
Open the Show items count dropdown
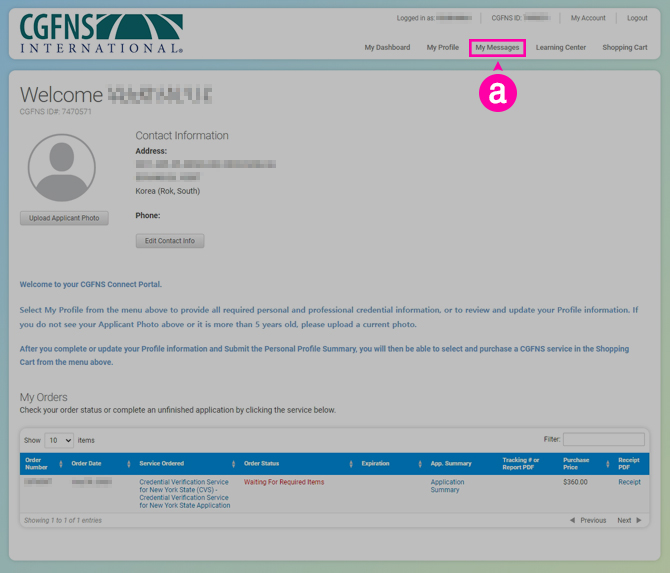point(59,440)
